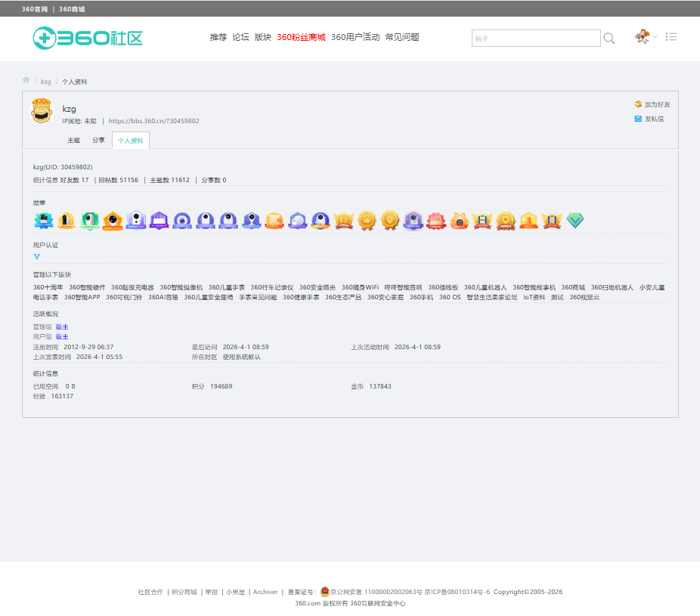Open the list menu icon at top right
This screenshot has height=616, width=700.
coord(671,36)
